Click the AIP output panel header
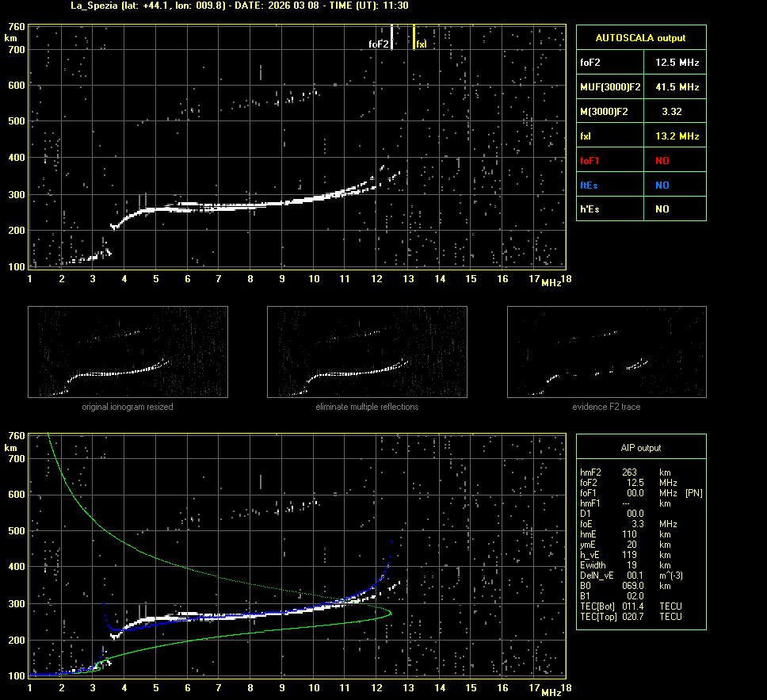The height and width of the screenshot is (700, 767). pos(640,448)
